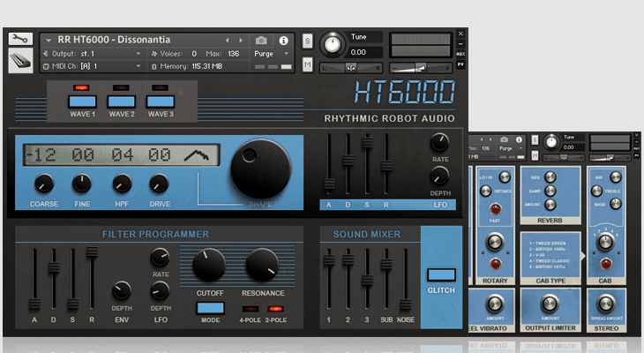This screenshot has width=644, height=353.
Task: Toggle the WAVE 2 switch
Action: coord(121,101)
